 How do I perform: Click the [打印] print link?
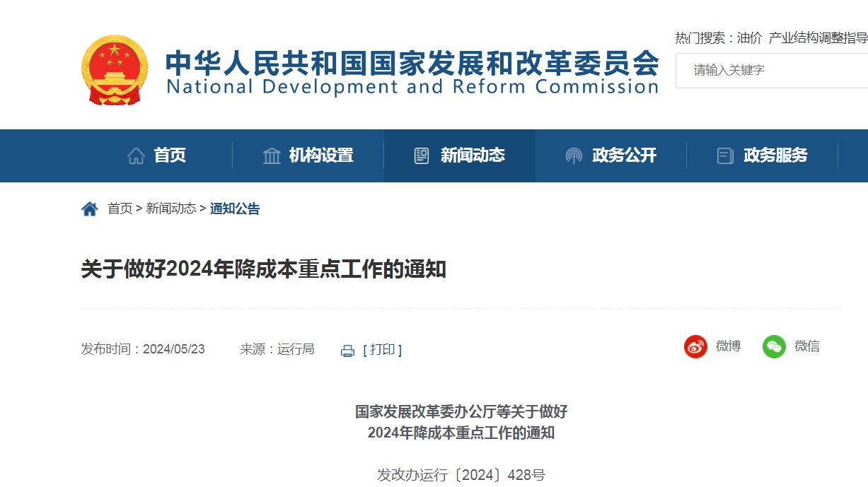[x=382, y=350]
